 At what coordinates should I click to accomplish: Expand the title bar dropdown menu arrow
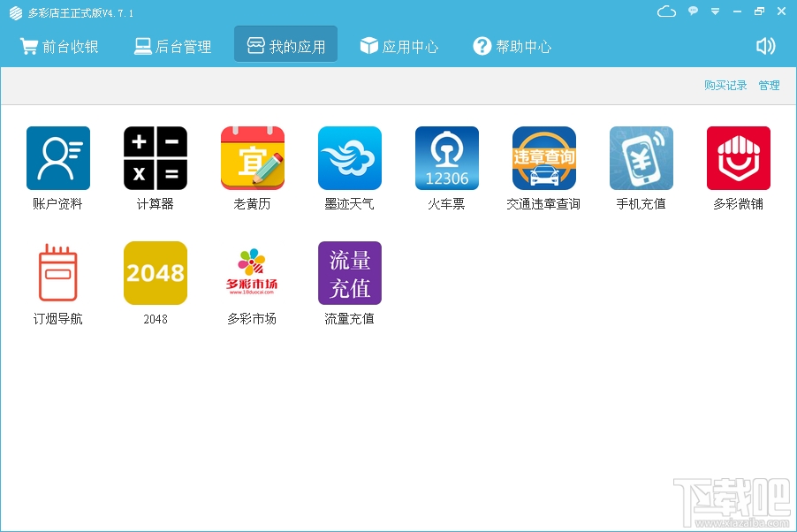(x=715, y=11)
